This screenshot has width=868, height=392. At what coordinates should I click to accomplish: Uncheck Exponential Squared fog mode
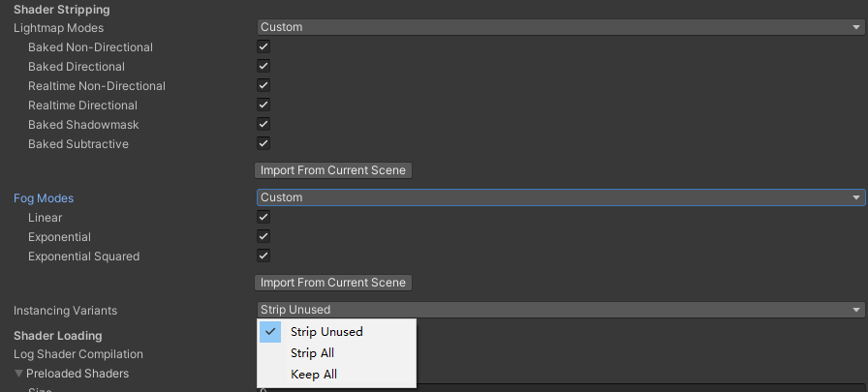click(263, 256)
